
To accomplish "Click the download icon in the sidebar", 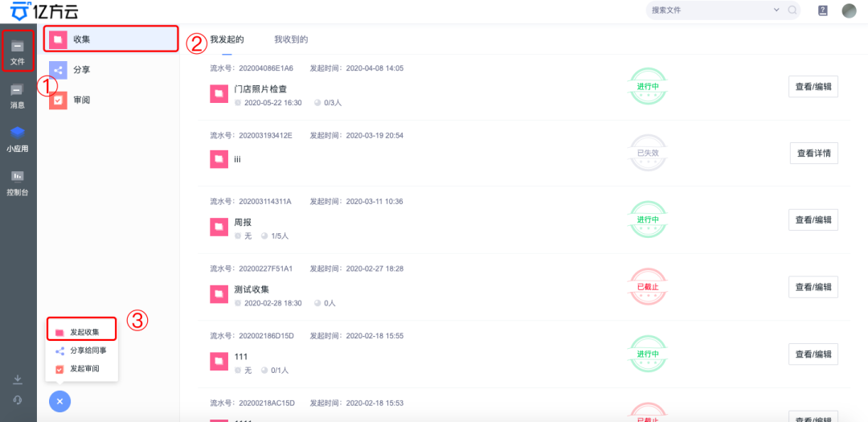I will [18, 379].
